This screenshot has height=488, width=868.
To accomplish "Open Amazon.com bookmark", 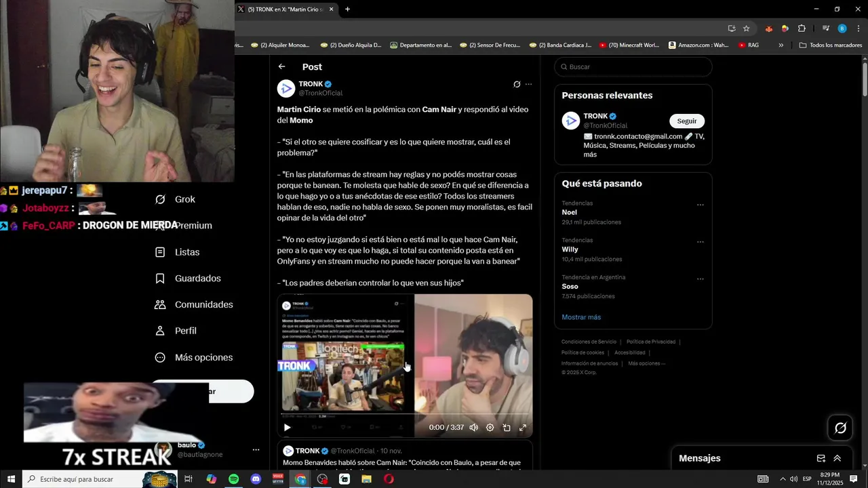I will [698, 45].
